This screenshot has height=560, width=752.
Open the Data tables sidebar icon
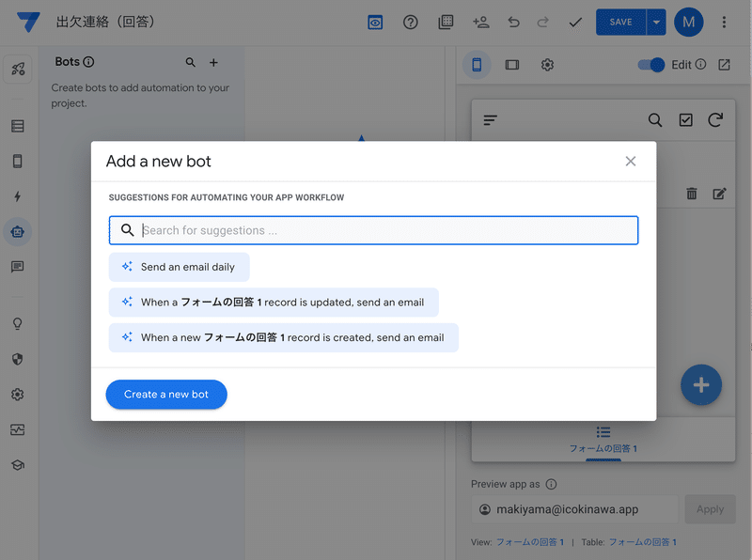(18, 126)
